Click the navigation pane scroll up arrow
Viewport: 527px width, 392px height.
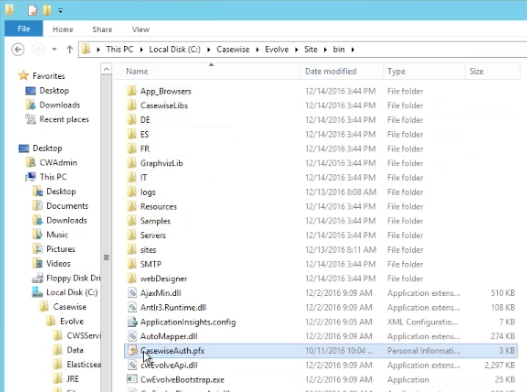click(106, 69)
